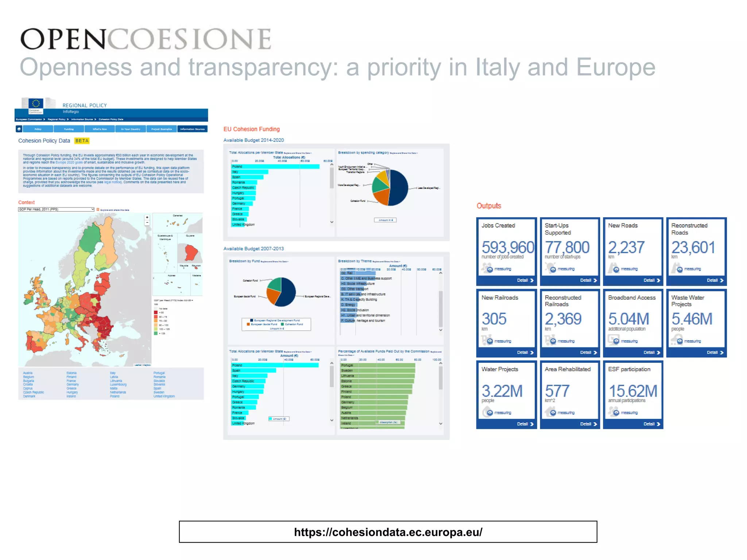Screen dimensions: 747x560
Task: Click Portugal bar in Funds Paid Out chart
Action: [378, 365]
